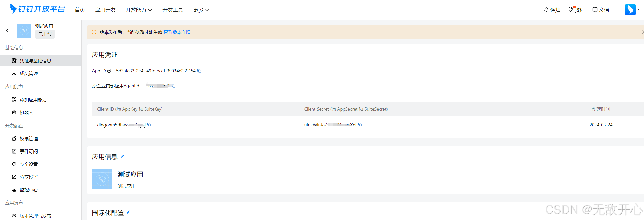644x220 pixels.
Task: Click the 创建时间 column header
Action: coord(601,109)
